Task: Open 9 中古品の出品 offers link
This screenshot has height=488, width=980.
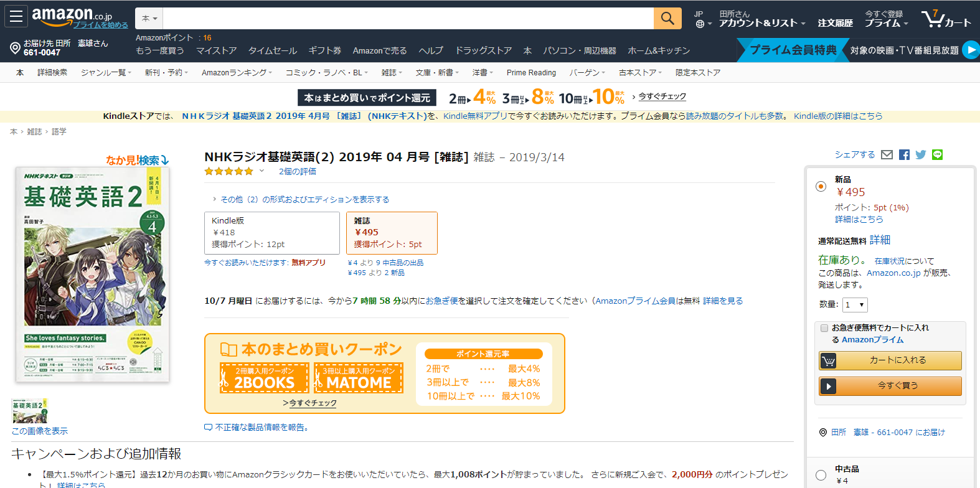Action: click(x=385, y=263)
